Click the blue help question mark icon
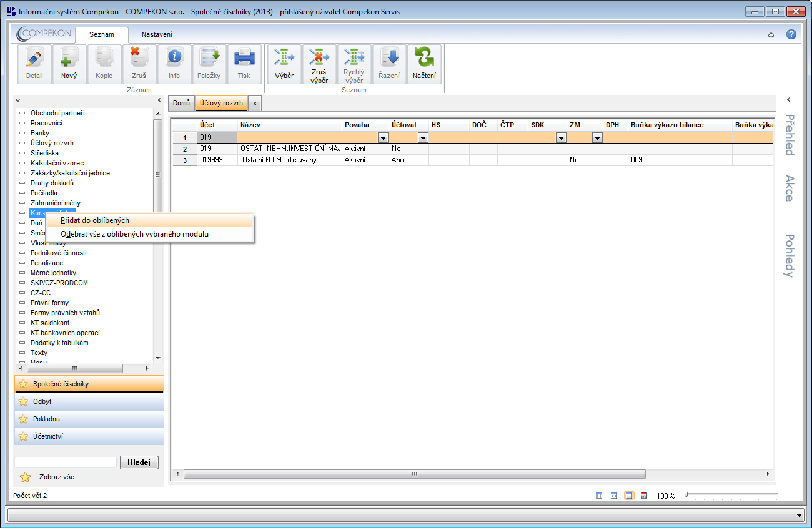812x528 pixels. click(x=791, y=34)
